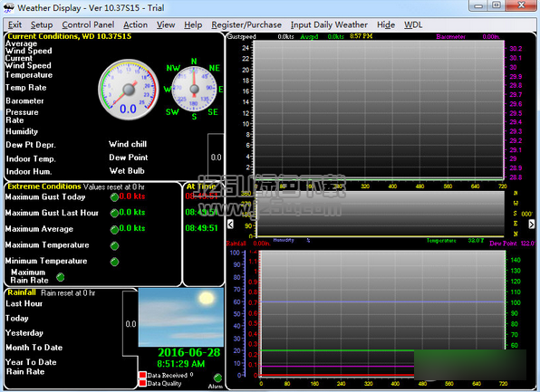Click the red Data Quality indicator

142,383
